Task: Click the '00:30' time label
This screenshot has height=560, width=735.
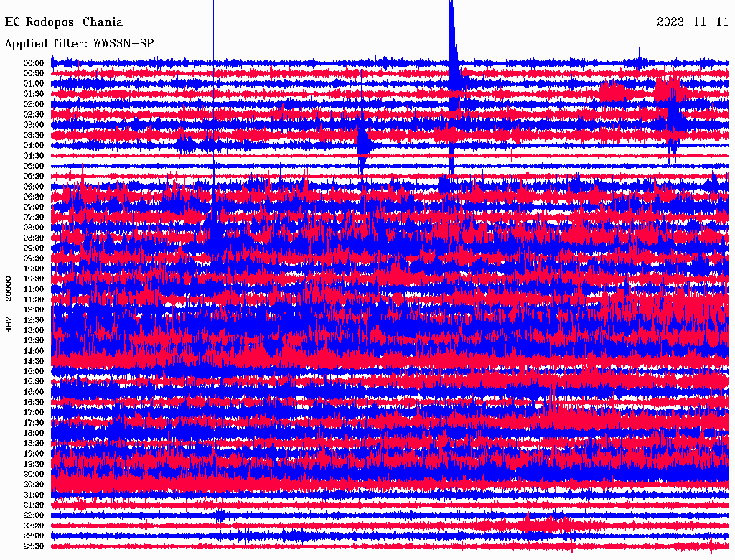Action: [x=34, y=74]
